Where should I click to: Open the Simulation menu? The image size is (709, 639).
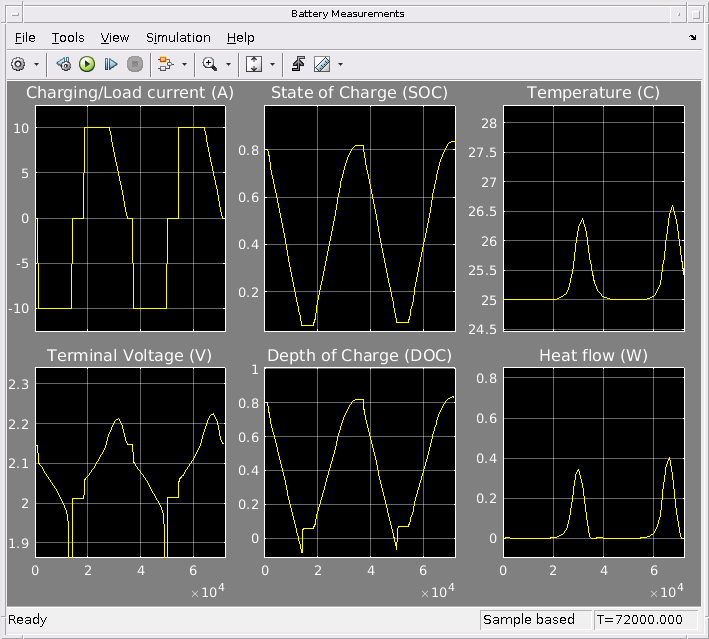point(178,37)
